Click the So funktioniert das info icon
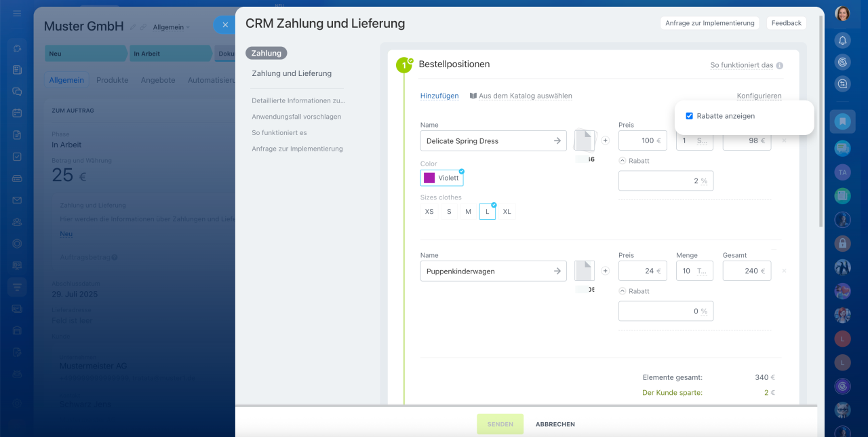The width and height of the screenshot is (868, 437). coord(779,66)
